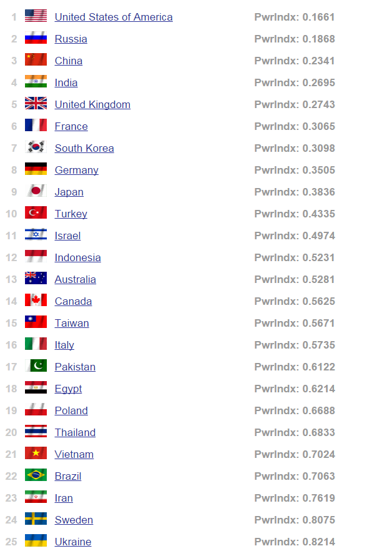Click the United States flag icon
Image resolution: width=392 pixels, height=551 pixels.
(x=36, y=16)
